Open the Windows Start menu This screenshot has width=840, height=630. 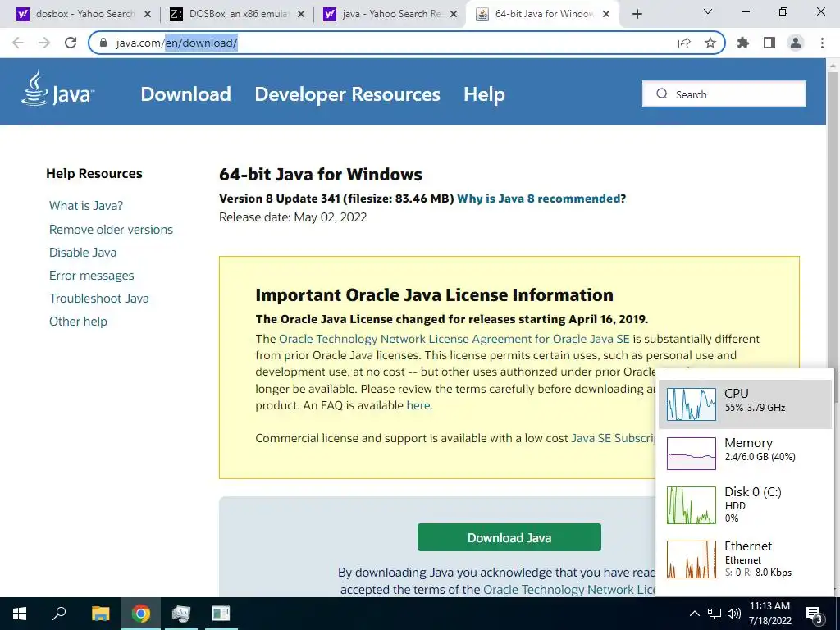pos(20,614)
